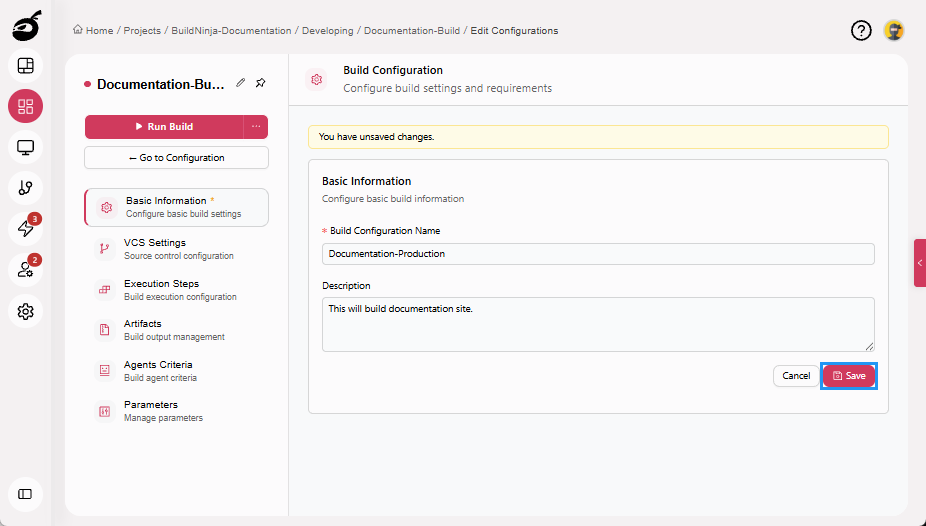
Task: Open the Agents Criteria section
Action: [x=177, y=371]
